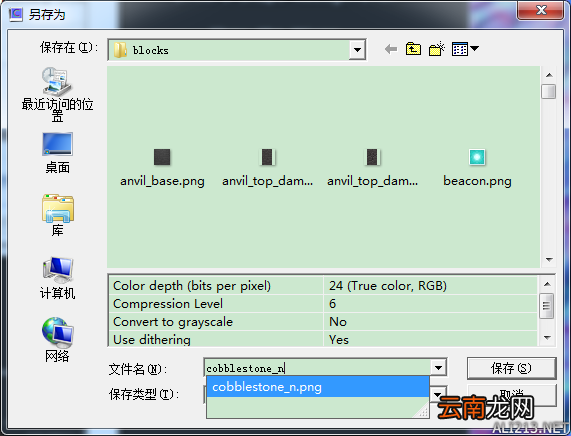
Task: Expand the file name dropdown arrow
Action: coord(438,368)
